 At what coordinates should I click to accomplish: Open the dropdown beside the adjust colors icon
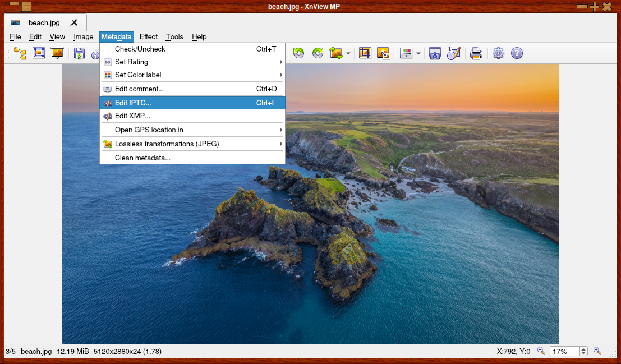pyautogui.click(x=418, y=53)
